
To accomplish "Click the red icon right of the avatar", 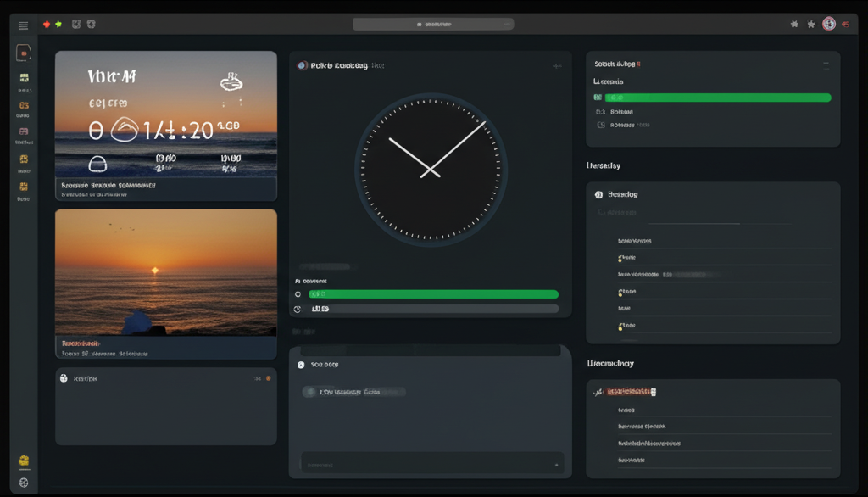I will 845,25.
